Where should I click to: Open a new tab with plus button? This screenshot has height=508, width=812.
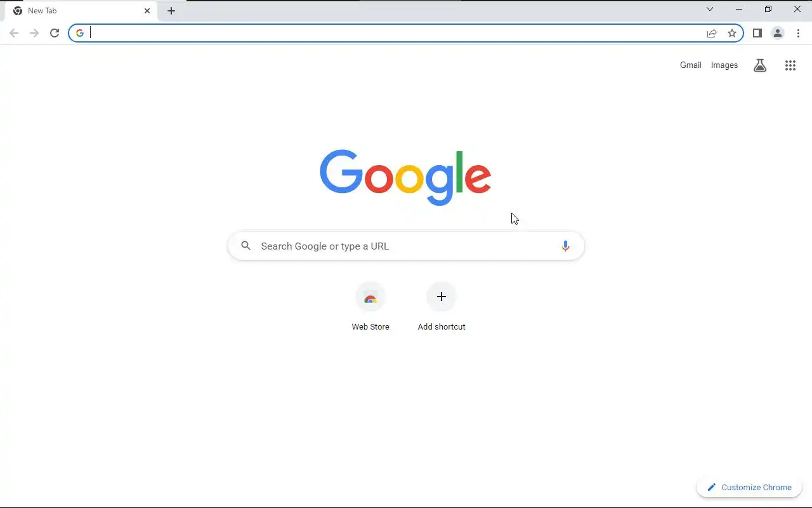pyautogui.click(x=171, y=11)
